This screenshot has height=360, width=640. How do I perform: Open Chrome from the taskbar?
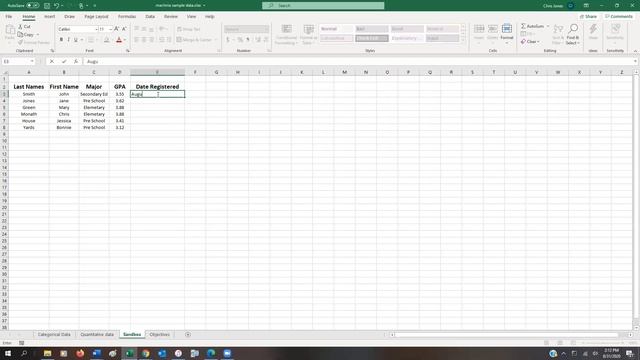(x=146, y=353)
